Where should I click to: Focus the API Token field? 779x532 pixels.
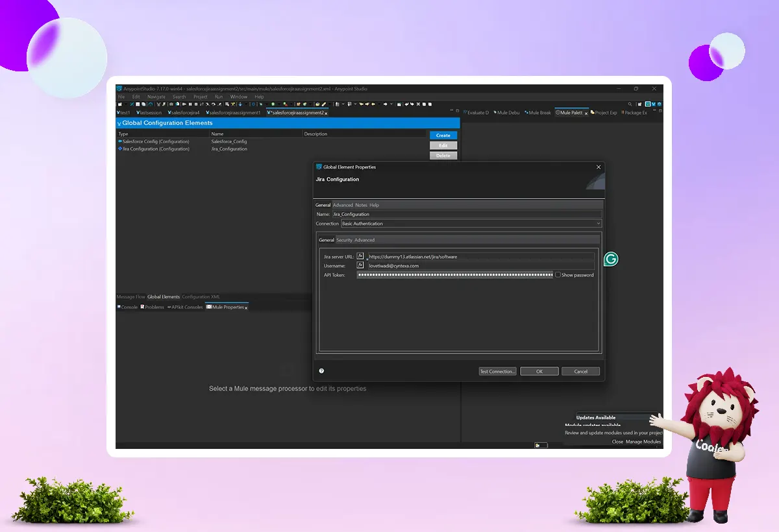pyautogui.click(x=454, y=275)
